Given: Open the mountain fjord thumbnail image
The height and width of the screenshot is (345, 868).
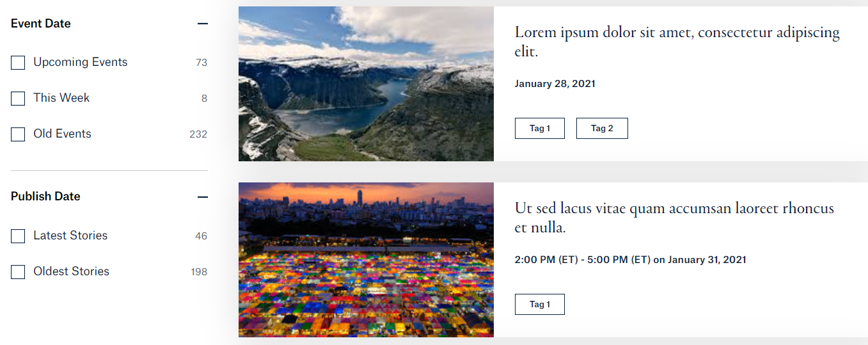Looking at the screenshot, I should pos(366,84).
